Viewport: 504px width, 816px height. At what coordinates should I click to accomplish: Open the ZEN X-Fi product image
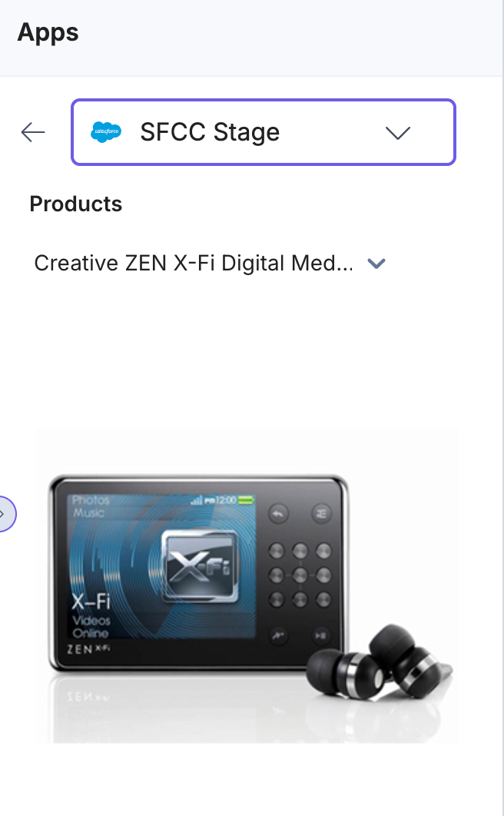(247, 585)
